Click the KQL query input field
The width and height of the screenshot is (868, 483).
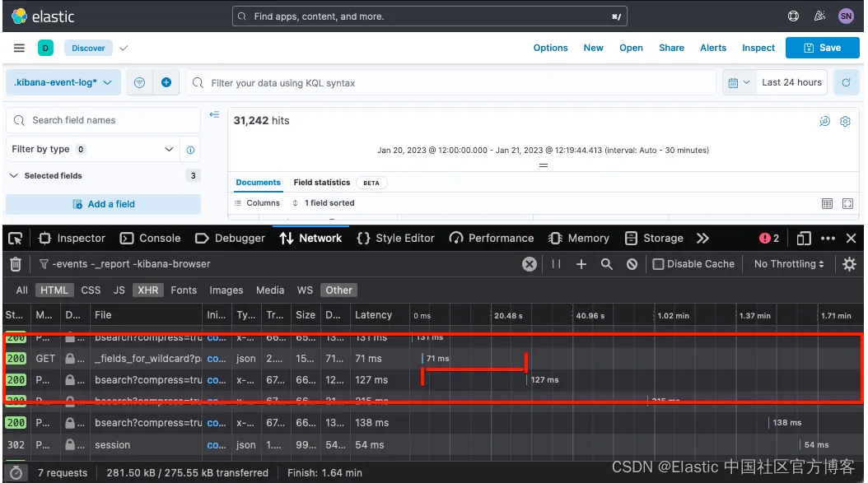coord(450,82)
